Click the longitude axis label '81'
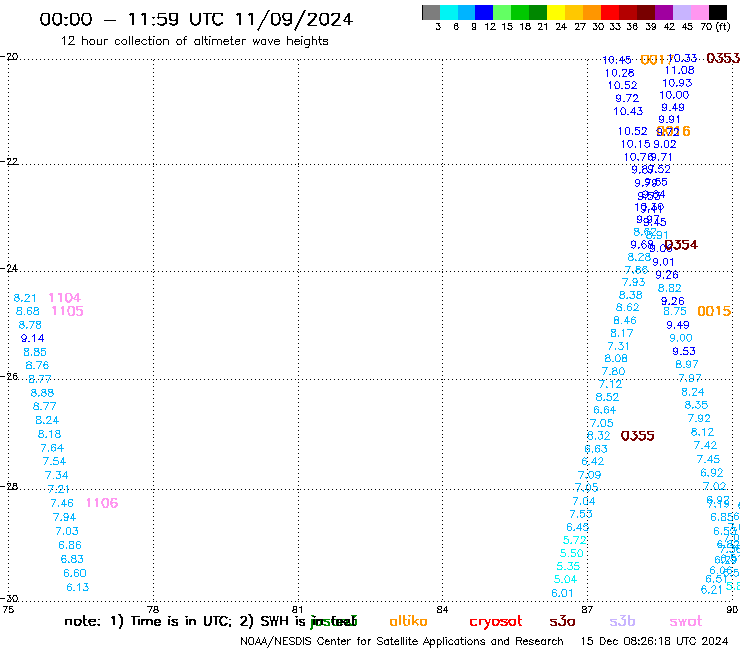740x650 pixels. click(298, 609)
